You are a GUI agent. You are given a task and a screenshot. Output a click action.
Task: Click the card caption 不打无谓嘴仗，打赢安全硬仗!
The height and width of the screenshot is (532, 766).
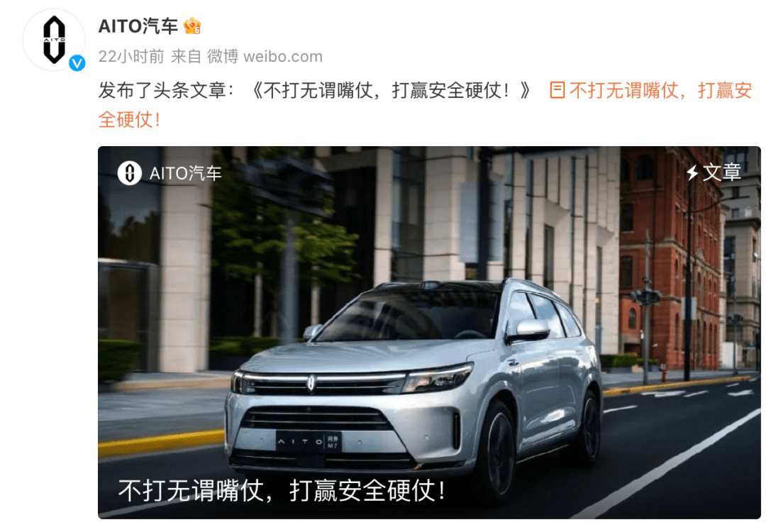[x=282, y=491]
